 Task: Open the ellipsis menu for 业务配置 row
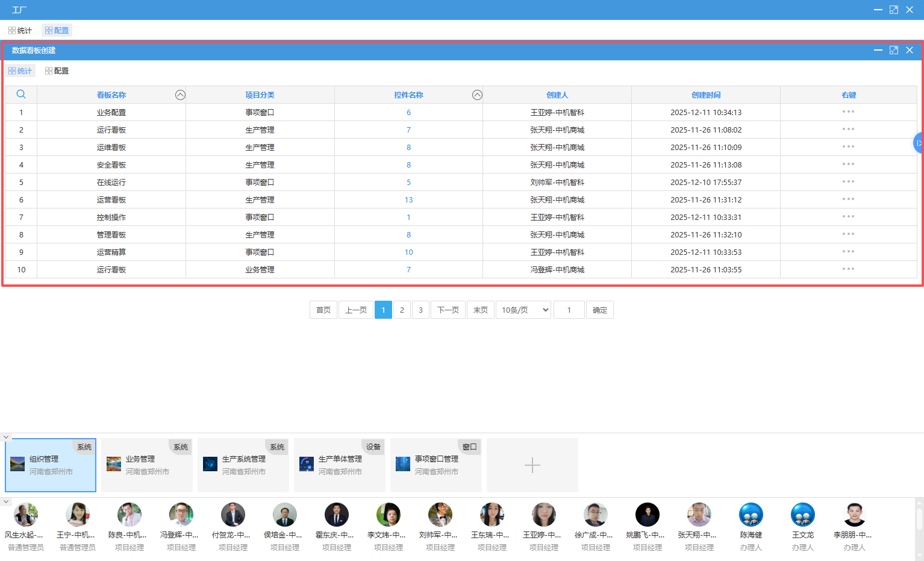(848, 112)
